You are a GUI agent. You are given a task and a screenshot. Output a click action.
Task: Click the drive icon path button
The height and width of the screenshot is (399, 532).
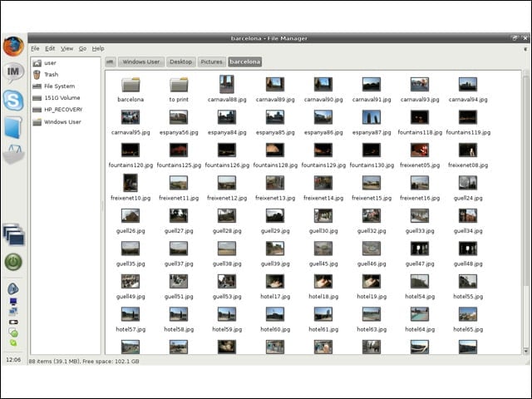pyautogui.click(x=111, y=62)
